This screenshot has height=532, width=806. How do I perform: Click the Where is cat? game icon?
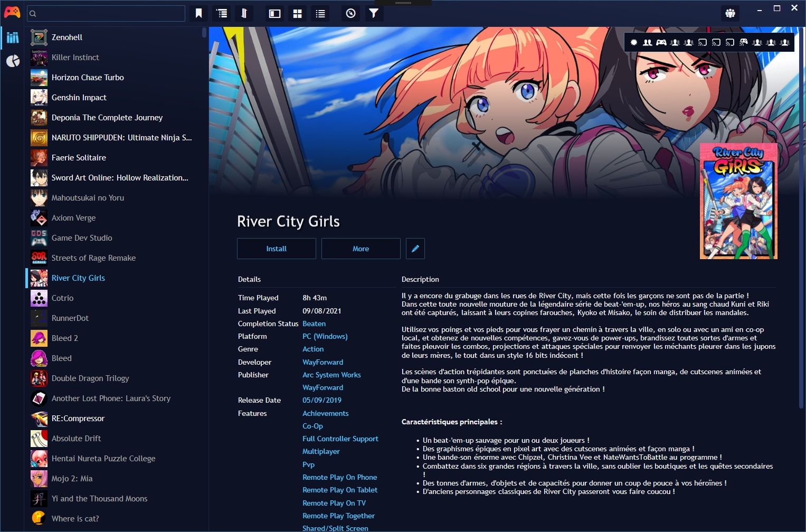coord(39,519)
